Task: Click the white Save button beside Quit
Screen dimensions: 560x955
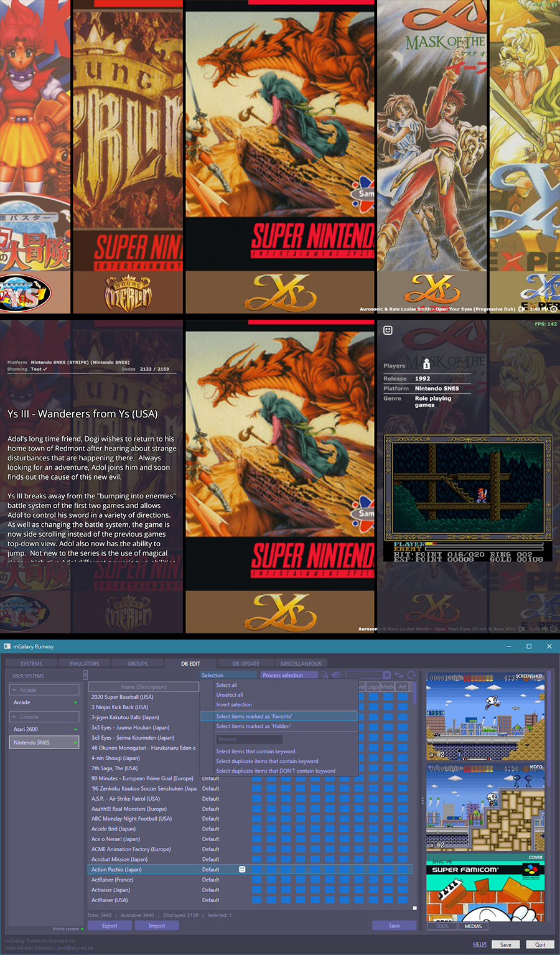Action: pos(506,944)
